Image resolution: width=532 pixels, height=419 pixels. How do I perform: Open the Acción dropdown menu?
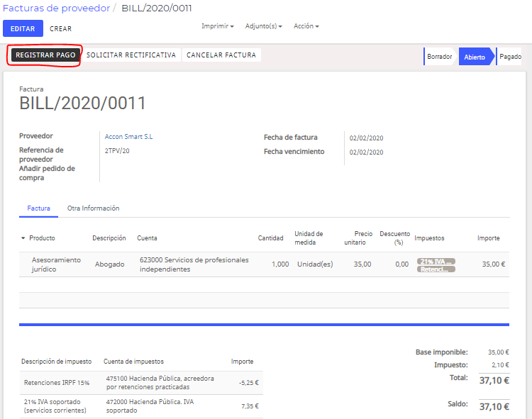pos(306,26)
